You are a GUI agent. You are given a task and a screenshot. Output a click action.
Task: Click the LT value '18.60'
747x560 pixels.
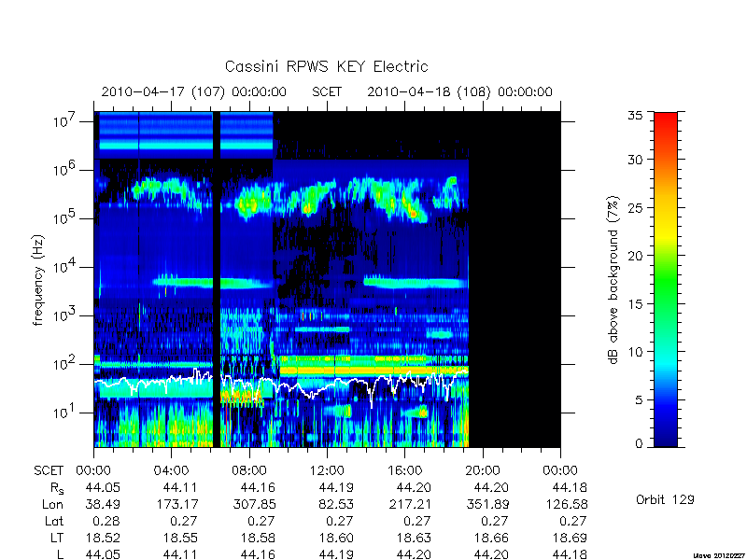tap(336, 538)
